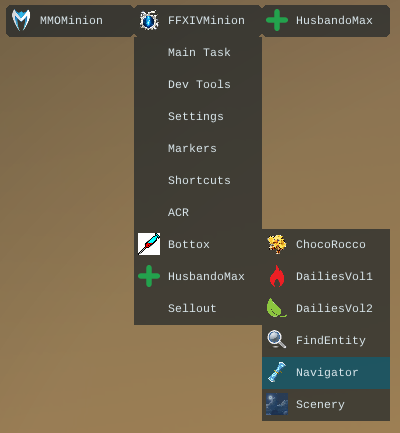Select Settings in the FFXIVMinion menu

click(x=198, y=116)
